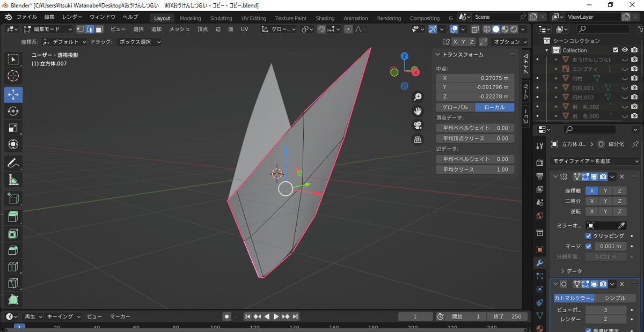Adjust the ビューポ... subdivision level field

605,310
